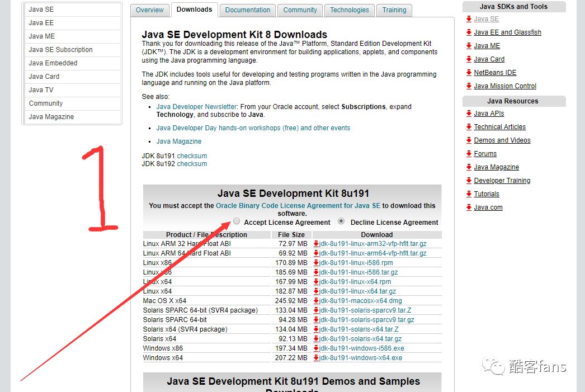Click the red arrow icon next to Forums
Viewport: 585px width, 392px height.
point(469,154)
